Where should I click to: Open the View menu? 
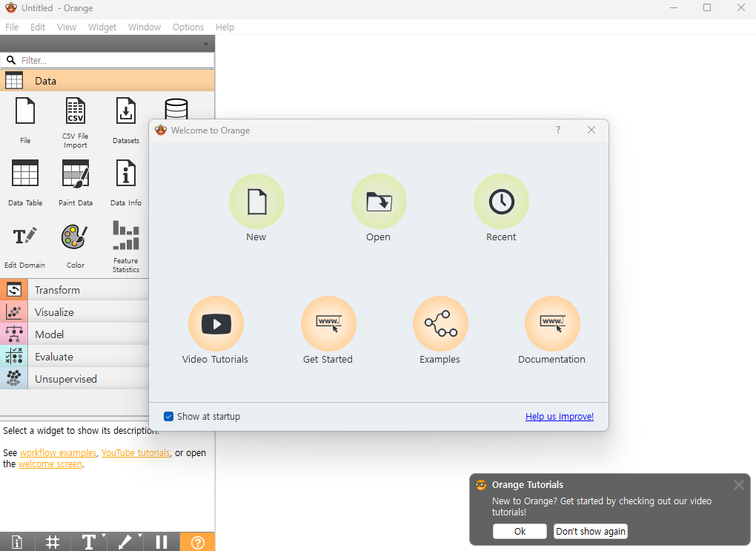coord(67,27)
